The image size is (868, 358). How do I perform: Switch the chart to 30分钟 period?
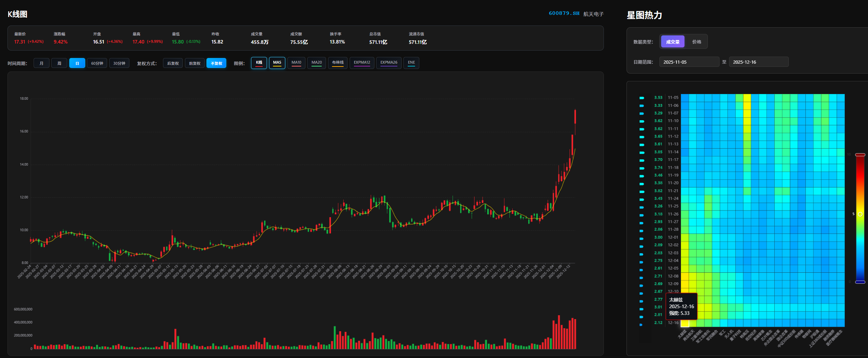pyautogui.click(x=119, y=63)
